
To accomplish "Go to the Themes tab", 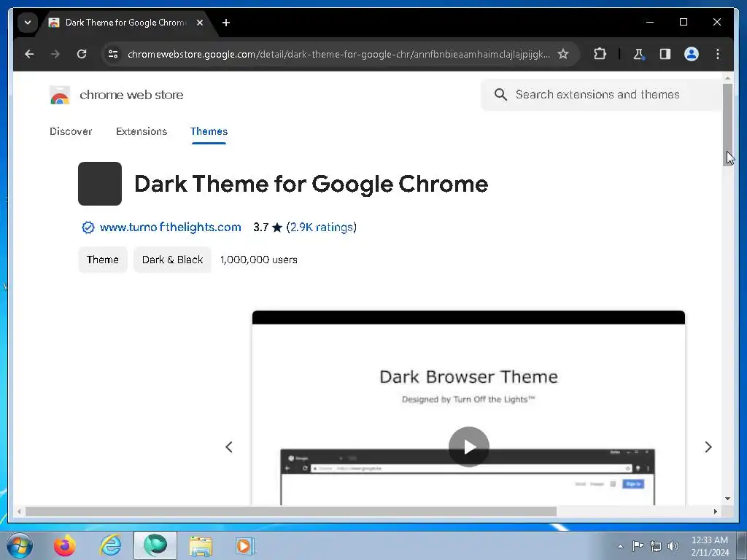I will (209, 131).
